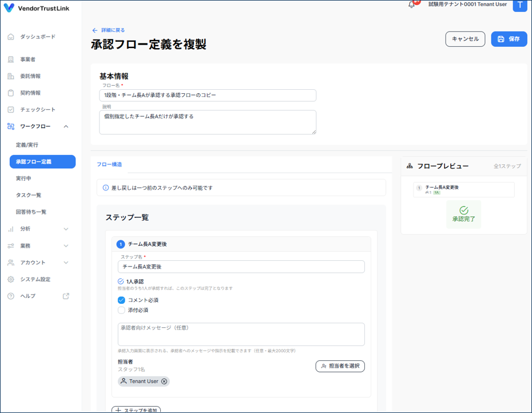Viewport: 532px width, 413px height.
Task: Expand the 分析 menu chevron
Action: (66, 229)
